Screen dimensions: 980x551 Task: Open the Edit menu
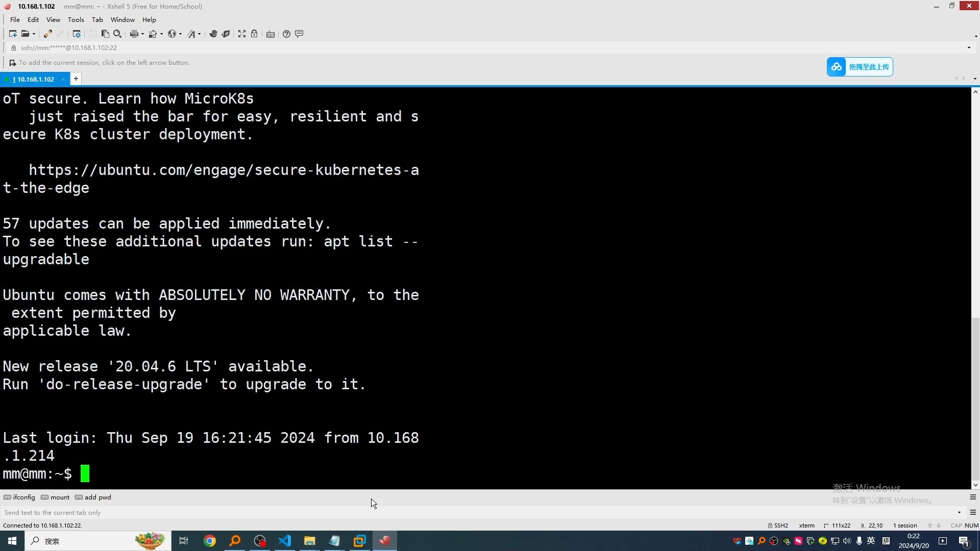33,19
